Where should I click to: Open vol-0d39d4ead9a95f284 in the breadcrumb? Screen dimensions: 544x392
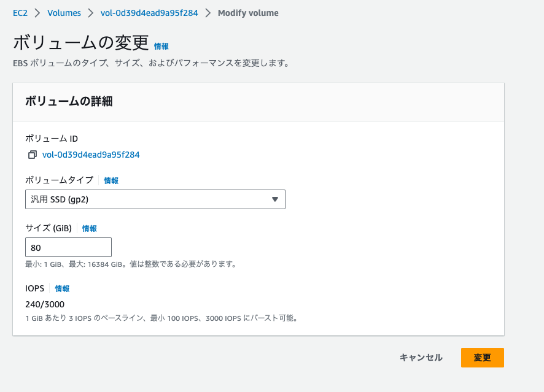[x=149, y=13]
